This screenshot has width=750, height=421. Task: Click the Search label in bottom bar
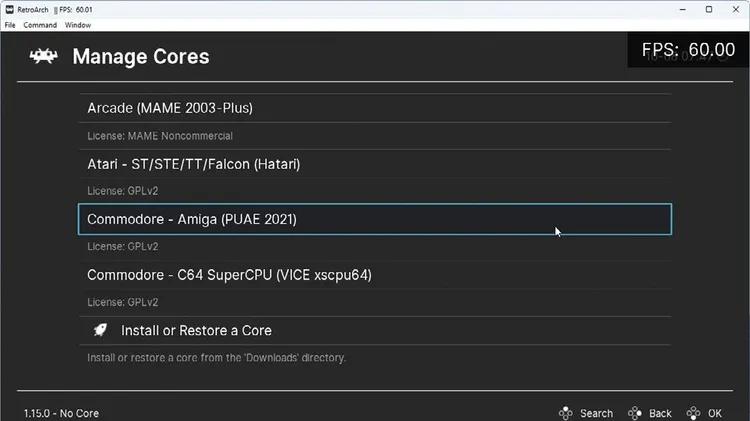point(596,413)
